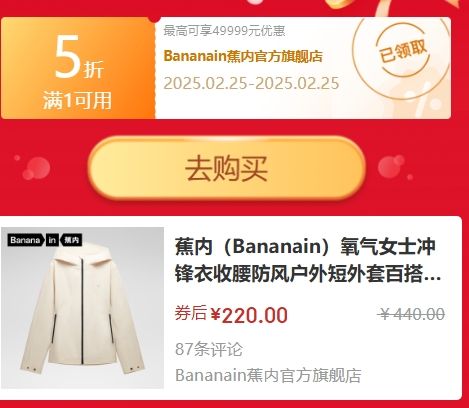Screen dimensions: 469x408
Task: Tap the 满1可用 condition label
Action: pos(77,100)
